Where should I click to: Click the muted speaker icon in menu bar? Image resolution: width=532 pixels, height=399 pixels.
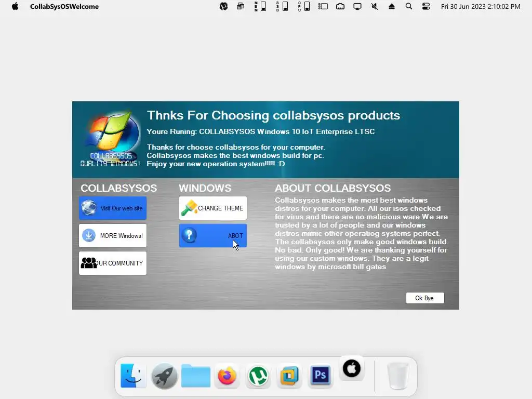pos(375,6)
